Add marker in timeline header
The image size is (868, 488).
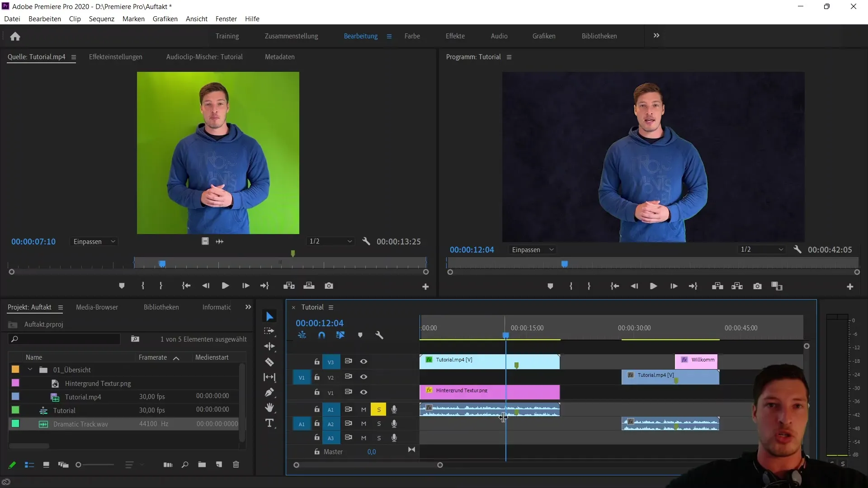(x=360, y=335)
